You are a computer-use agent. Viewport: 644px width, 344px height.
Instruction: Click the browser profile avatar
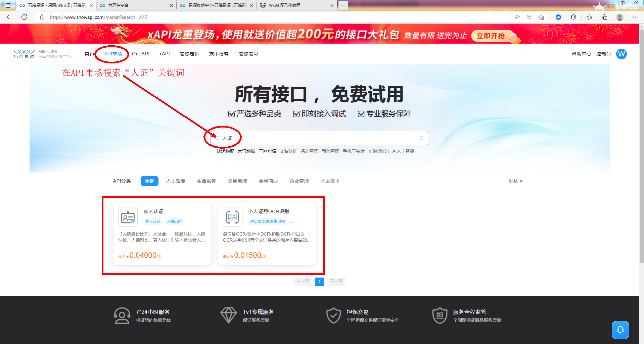click(620, 17)
